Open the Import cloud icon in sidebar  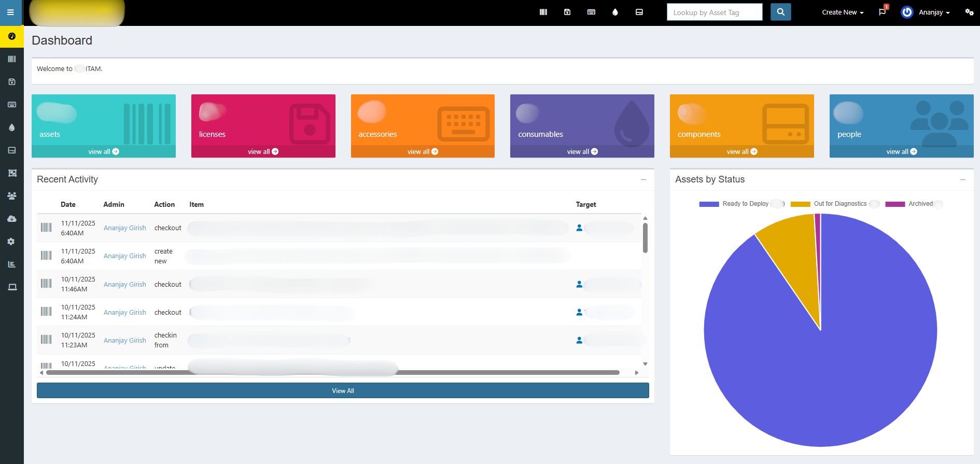pos(11,219)
